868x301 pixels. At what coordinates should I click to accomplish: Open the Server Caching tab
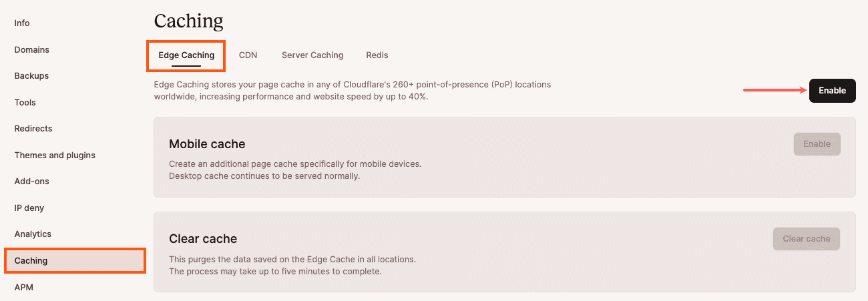[x=312, y=55]
